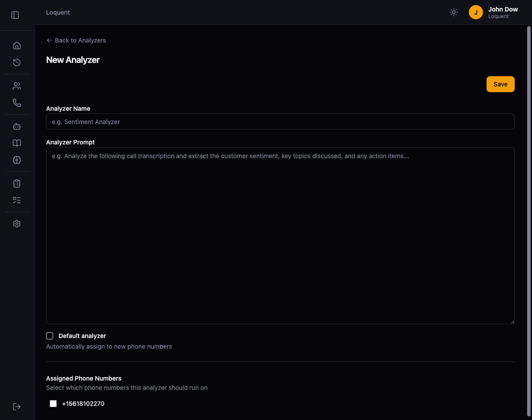
Task: Open the history clock icon
Action: tap(17, 62)
